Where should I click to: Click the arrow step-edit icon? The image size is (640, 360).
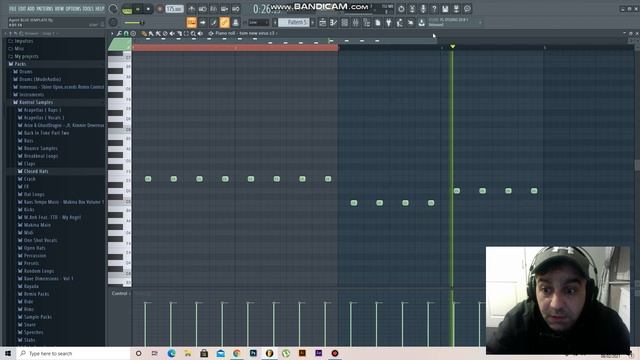202,22
